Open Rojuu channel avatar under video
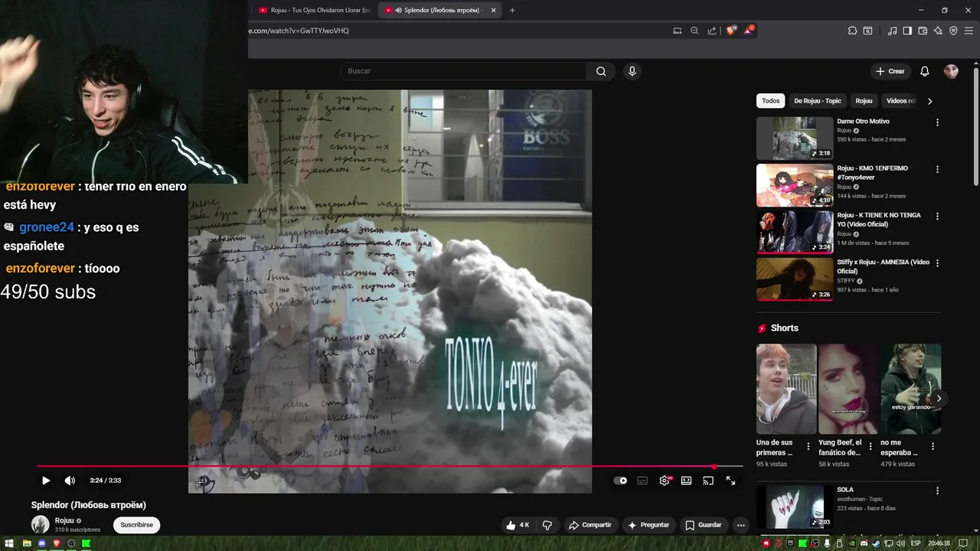The image size is (980, 551). click(x=40, y=524)
